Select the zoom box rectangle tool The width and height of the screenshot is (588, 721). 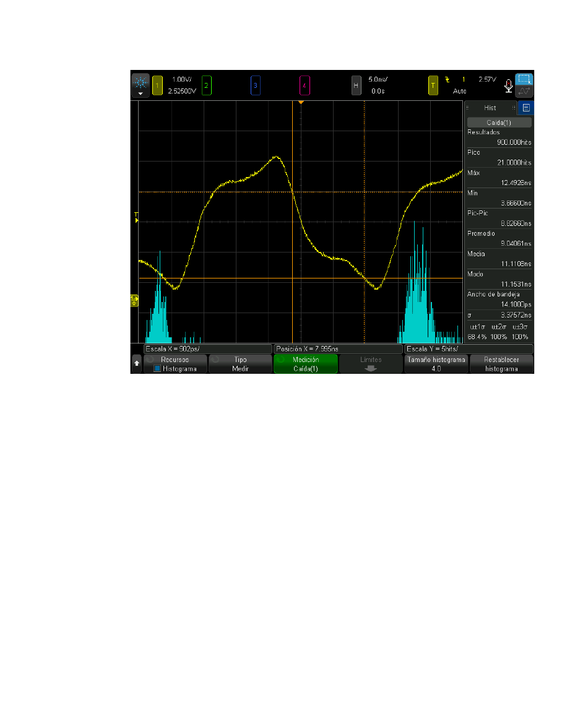[x=524, y=79]
